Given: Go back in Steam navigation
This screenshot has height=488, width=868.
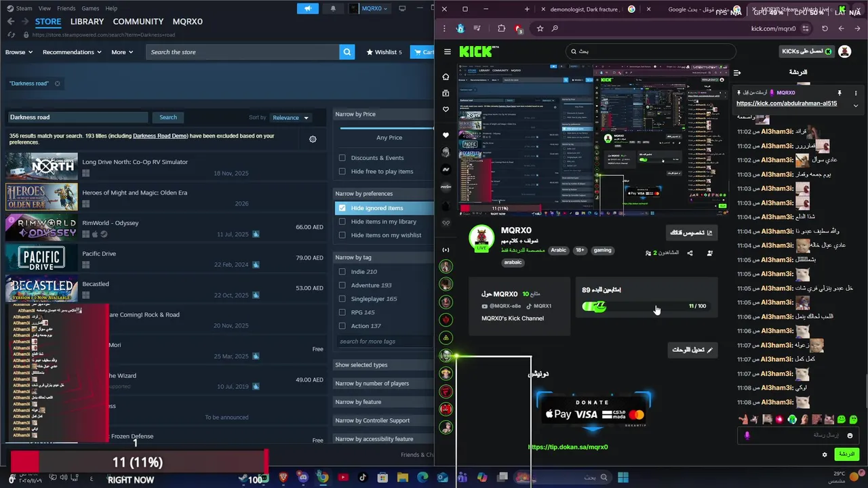Looking at the screenshot, I should tap(11, 22).
